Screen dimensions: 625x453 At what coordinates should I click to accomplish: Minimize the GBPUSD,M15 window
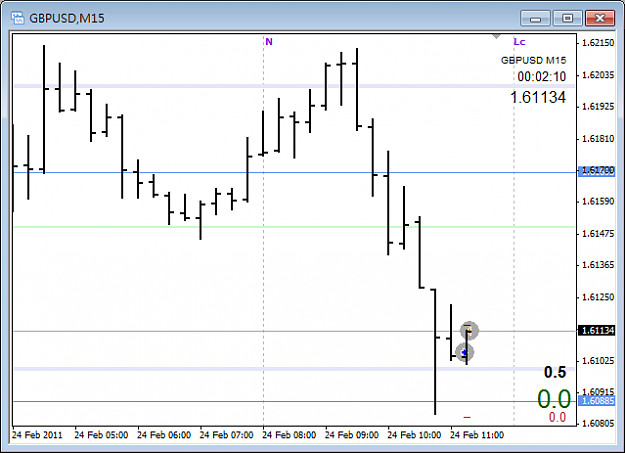[x=535, y=18]
